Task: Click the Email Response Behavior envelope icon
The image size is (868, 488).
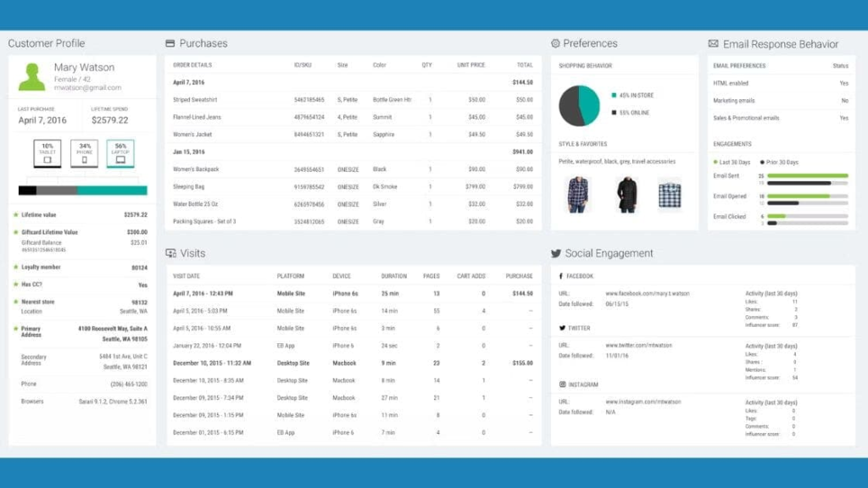Action: coord(714,44)
